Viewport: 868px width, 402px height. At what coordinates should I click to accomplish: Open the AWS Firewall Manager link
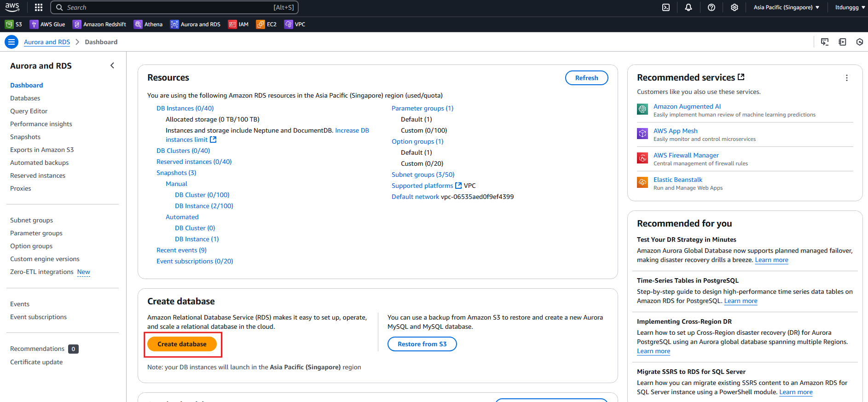pyautogui.click(x=686, y=155)
